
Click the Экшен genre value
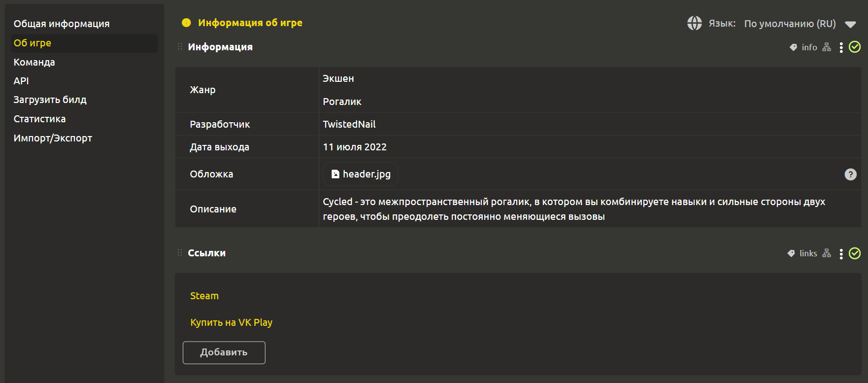(x=338, y=78)
